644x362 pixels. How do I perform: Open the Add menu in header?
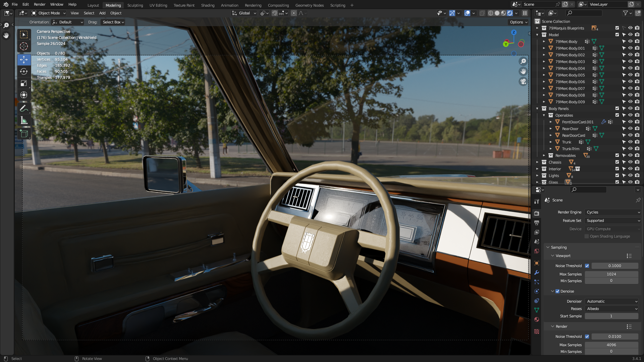(102, 13)
